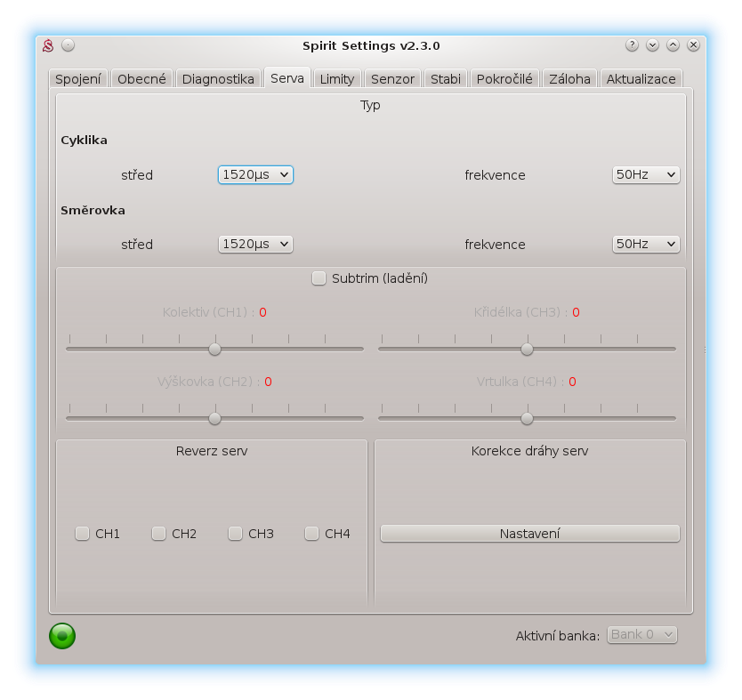
Task: Open the Aktivní banka Bank 0 selector
Action: 642,635
